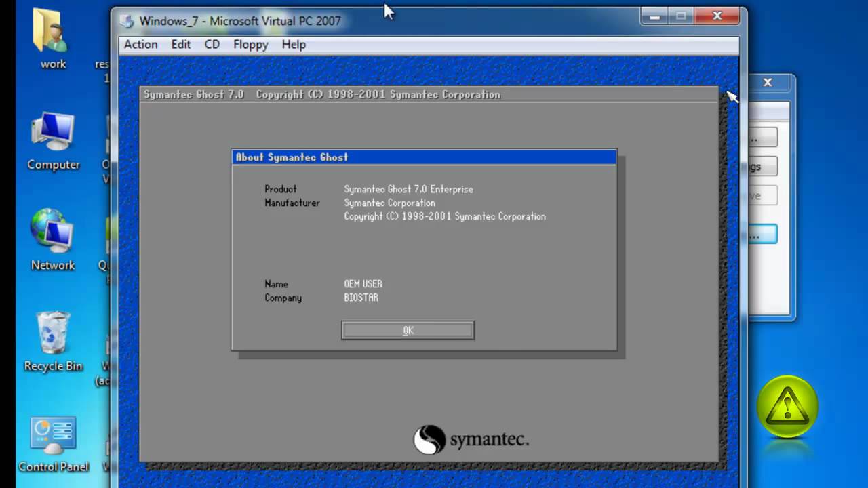Click the About Symantec Ghost title bar

pyautogui.click(x=425, y=157)
